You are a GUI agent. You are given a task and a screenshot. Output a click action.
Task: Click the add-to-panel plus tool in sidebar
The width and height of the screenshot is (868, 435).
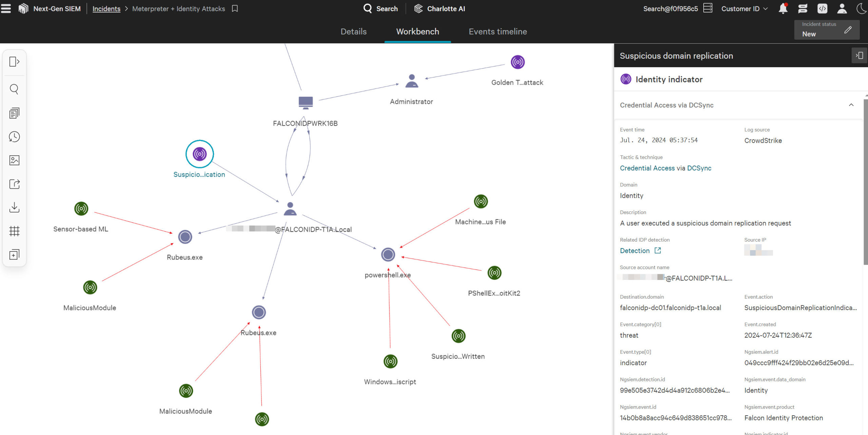(x=14, y=254)
